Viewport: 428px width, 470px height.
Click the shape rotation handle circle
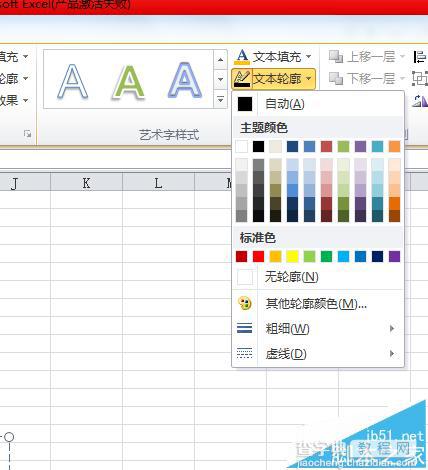pyautogui.click(x=9, y=437)
